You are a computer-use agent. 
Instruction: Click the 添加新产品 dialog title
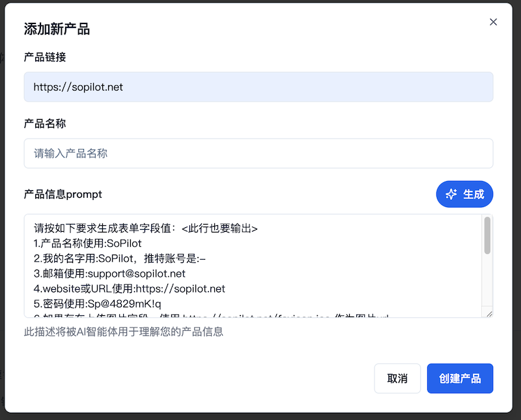coord(57,29)
